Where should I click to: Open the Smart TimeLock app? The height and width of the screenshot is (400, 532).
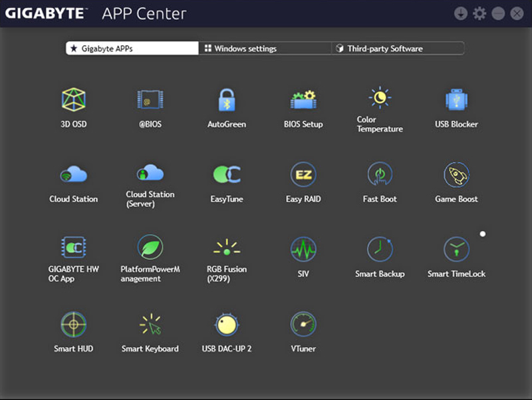456,250
